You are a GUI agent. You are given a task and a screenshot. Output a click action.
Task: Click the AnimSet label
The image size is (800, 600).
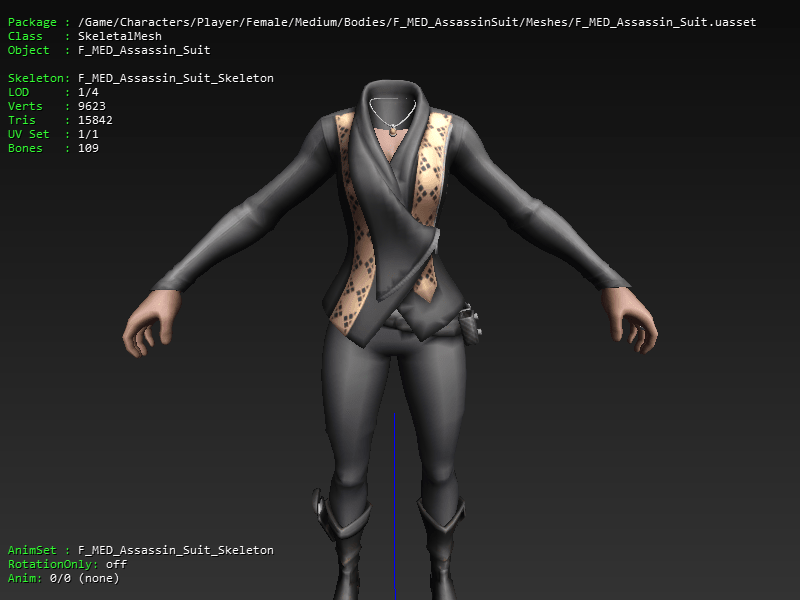point(32,550)
